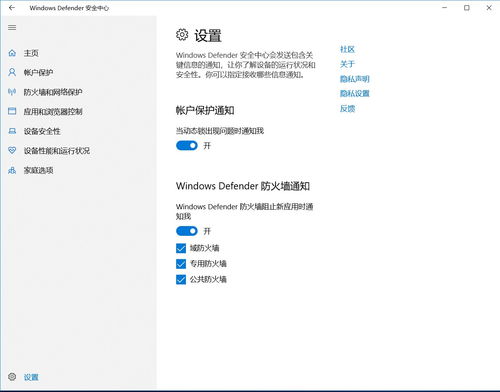Open the 社区 link
This screenshot has height=392, width=500.
[x=347, y=49]
